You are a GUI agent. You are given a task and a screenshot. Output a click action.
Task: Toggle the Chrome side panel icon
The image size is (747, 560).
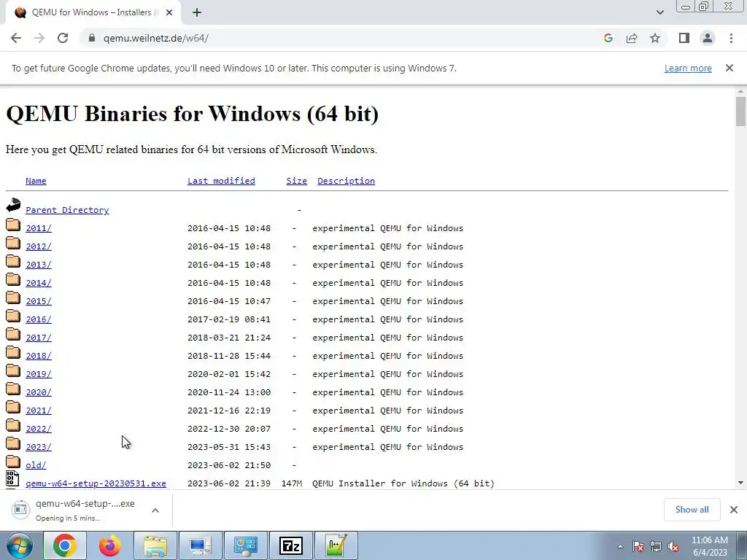(684, 38)
